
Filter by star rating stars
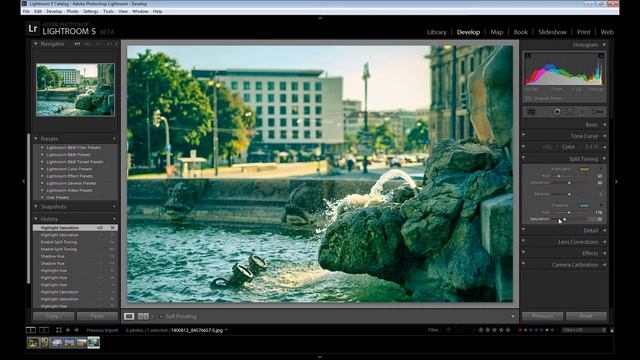[x=494, y=330]
